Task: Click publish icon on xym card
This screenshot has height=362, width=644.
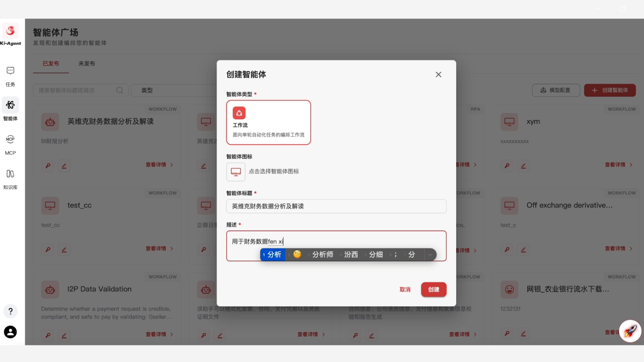Action: coord(507,166)
